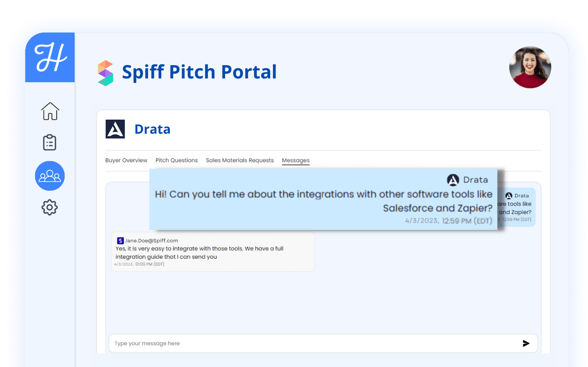Switch to the Buyer Overview tab
Image resolution: width=588 pixels, height=367 pixels.
[126, 160]
